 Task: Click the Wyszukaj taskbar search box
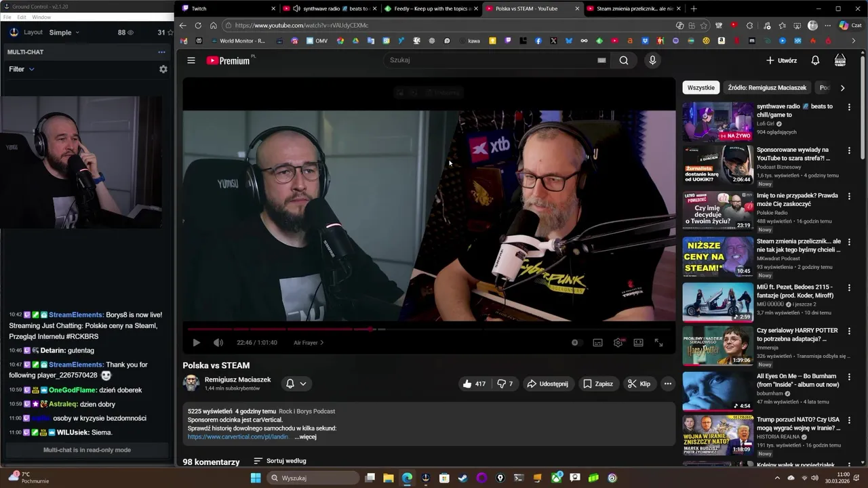tap(312, 478)
